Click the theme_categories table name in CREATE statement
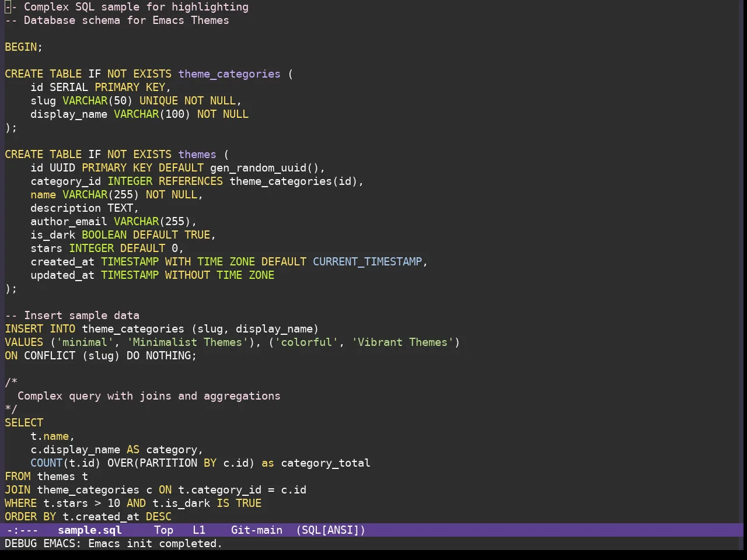747x560 pixels. click(x=229, y=74)
